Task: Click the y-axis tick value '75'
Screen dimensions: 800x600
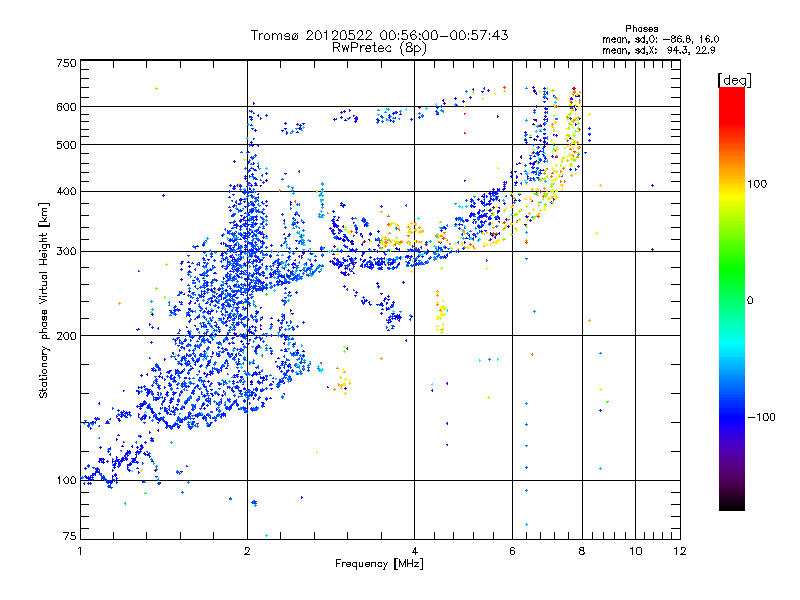Action: click(70, 536)
